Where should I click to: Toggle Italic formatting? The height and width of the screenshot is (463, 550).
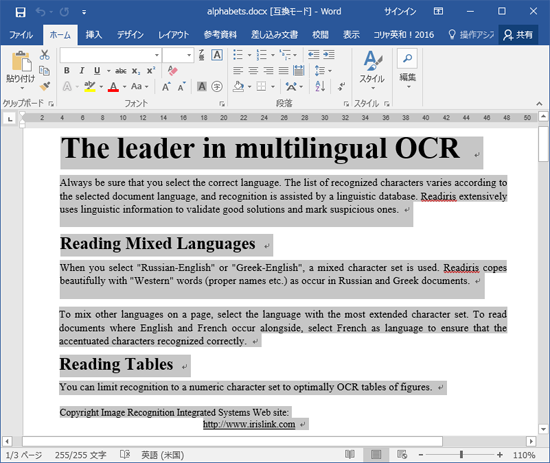(x=82, y=71)
